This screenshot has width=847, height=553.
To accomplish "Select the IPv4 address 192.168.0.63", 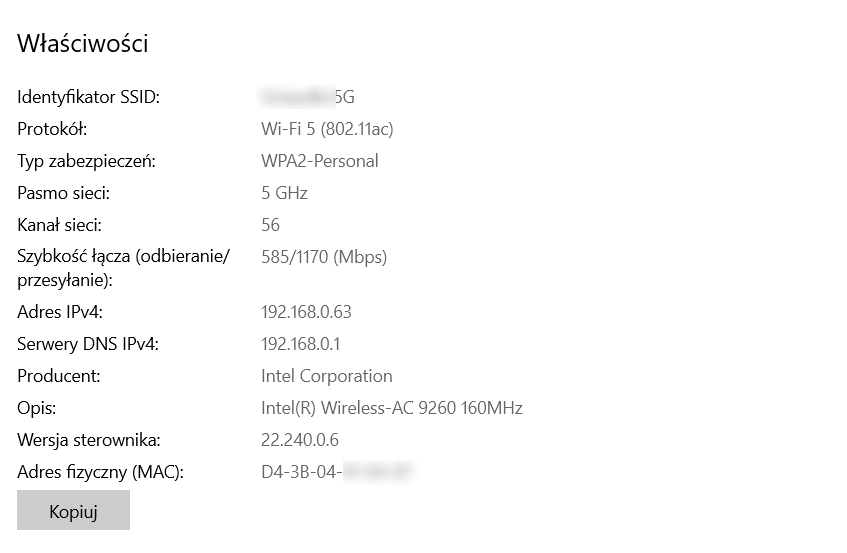I will pyautogui.click(x=306, y=312).
